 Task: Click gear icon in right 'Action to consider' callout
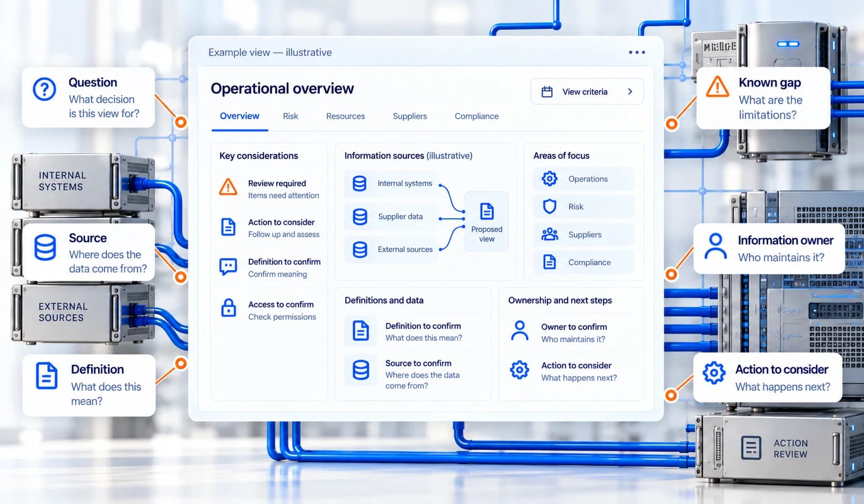pyautogui.click(x=714, y=372)
